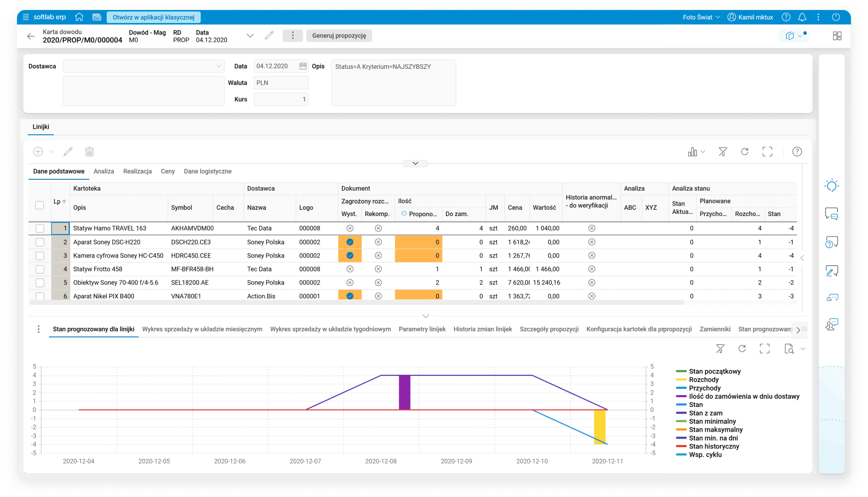The width and height of the screenshot is (868, 497).
Task: Switch to the Analiza tab
Action: coord(104,171)
